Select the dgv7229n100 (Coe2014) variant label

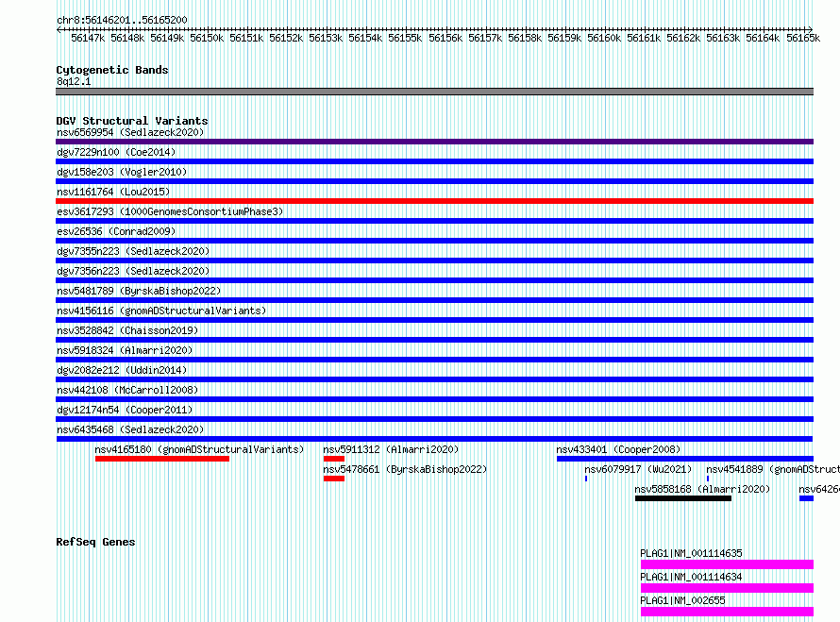116,152
